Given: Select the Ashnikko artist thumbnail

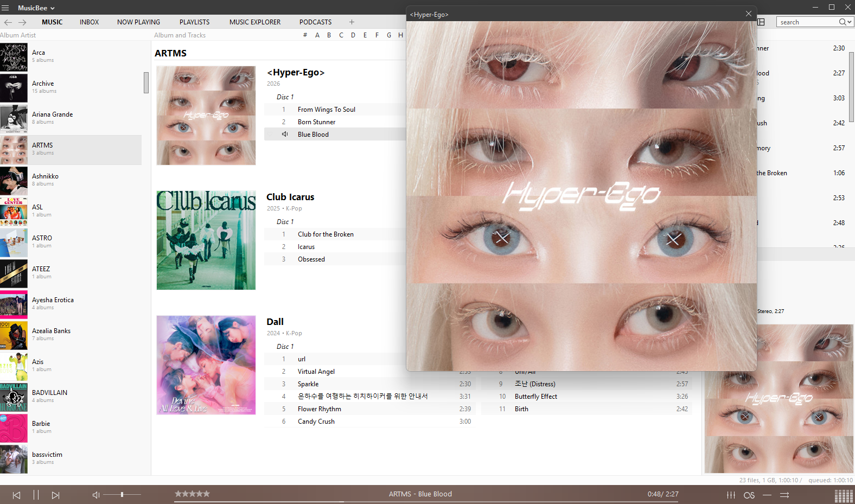Looking at the screenshot, I should tap(14, 181).
